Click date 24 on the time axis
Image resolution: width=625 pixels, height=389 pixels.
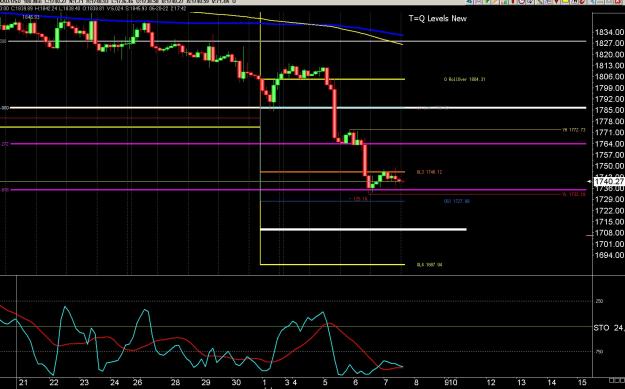point(114,383)
